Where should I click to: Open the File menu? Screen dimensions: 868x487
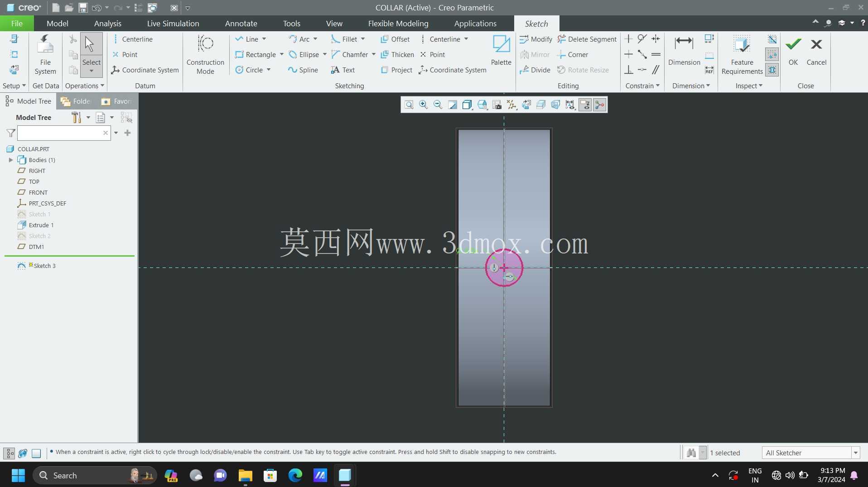pos(17,24)
